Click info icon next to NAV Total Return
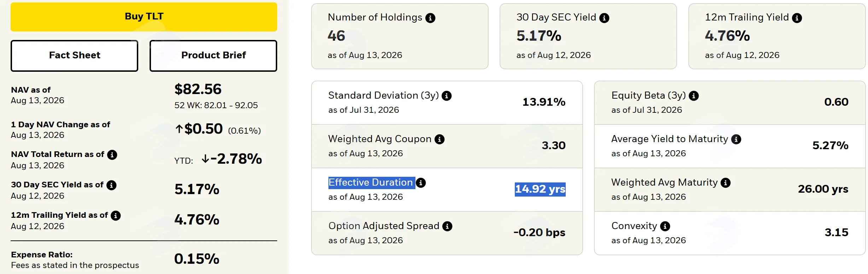Viewport: 868px width, 274px height. 112,155
